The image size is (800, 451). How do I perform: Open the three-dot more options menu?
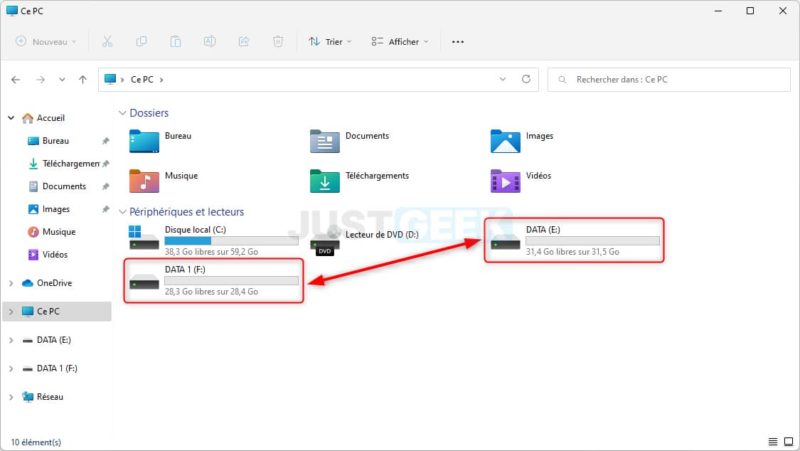point(458,42)
